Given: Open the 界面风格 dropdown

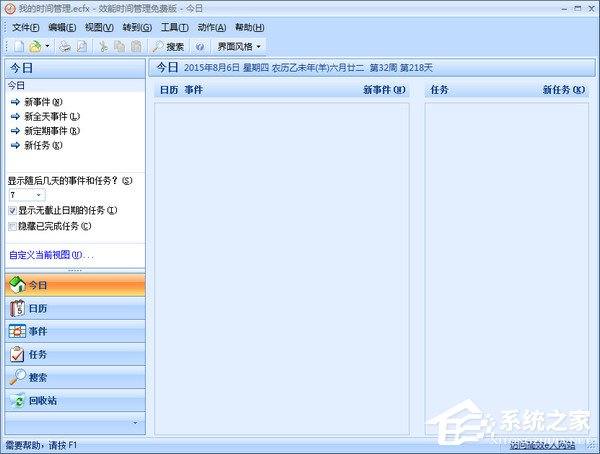Looking at the screenshot, I should coord(239,47).
